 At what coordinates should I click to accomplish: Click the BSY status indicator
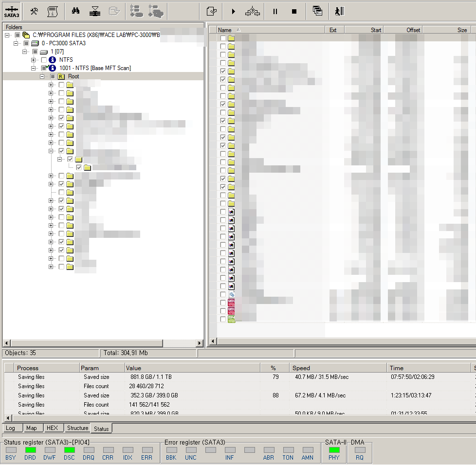tap(11, 450)
